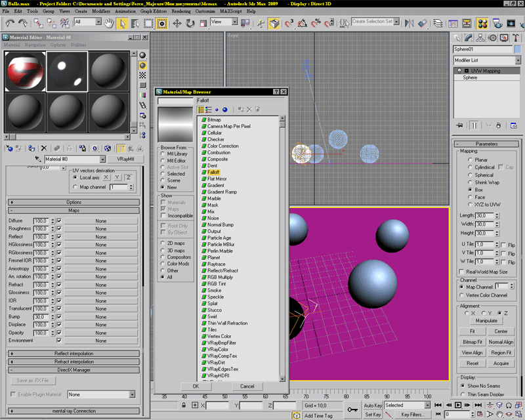Switch browser to View List icon
Image resolution: width=525 pixels, height=420 pixels.
point(201,110)
